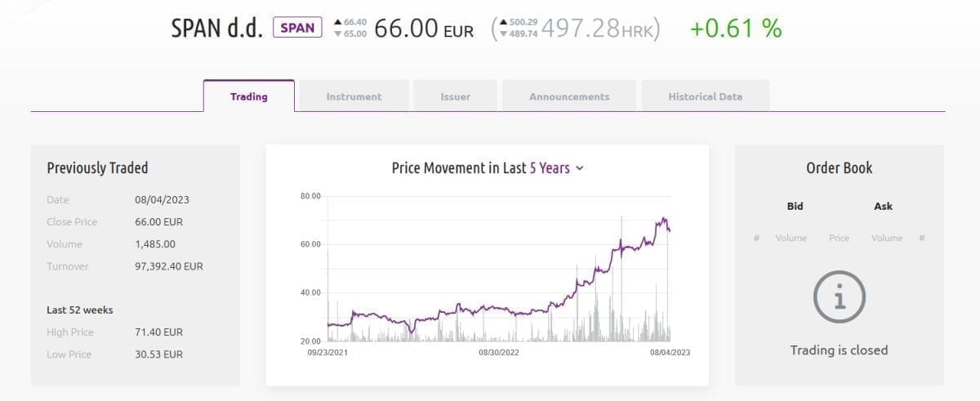This screenshot has width=980, height=401.
Task: Click the SPAN ticker badge
Action: click(x=297, y=28)
